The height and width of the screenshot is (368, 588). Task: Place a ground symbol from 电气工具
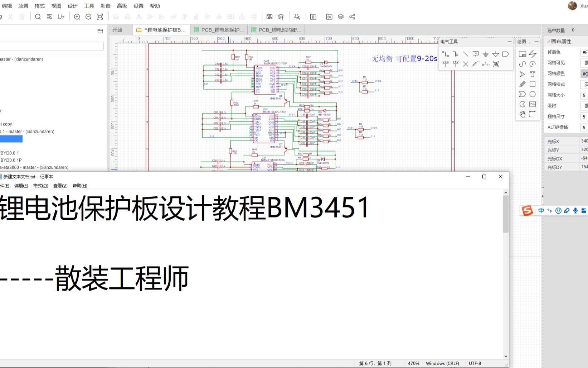(x=485, y=54)
